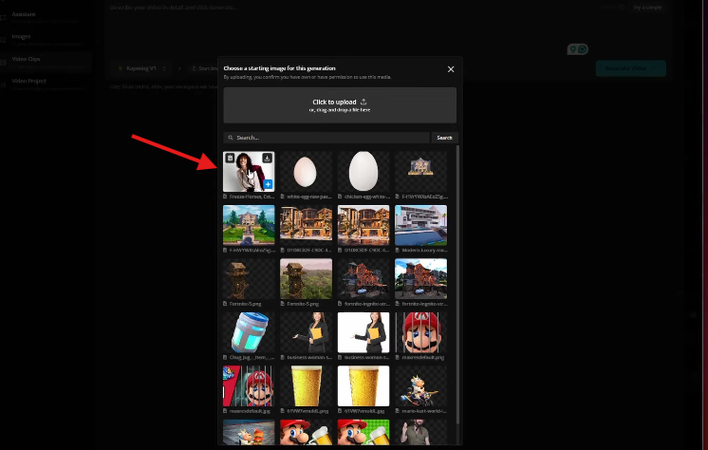
Task: Open the Kapwing V1 model dropdown
Action: click(142, 69)
